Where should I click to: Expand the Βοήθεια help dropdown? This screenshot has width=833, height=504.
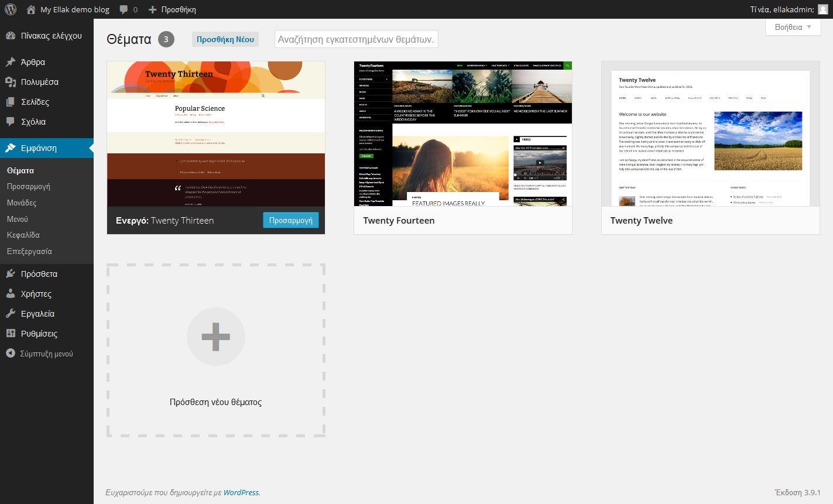793,27
